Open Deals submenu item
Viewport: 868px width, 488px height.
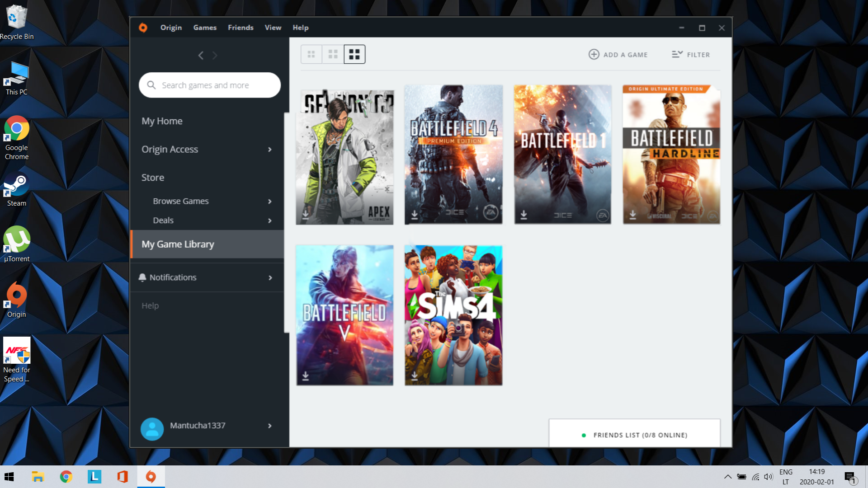point(163,221)
